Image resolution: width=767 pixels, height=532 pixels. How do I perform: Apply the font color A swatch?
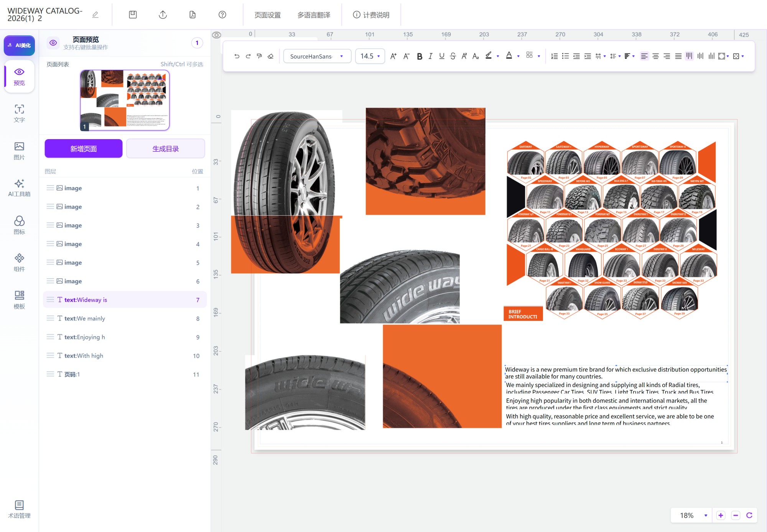(509, 56)
